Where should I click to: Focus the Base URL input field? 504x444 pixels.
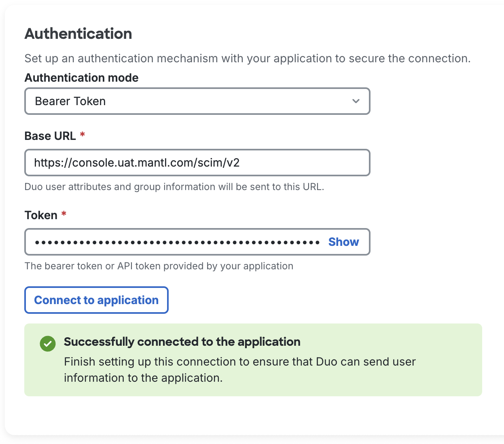tap(197, 163)
